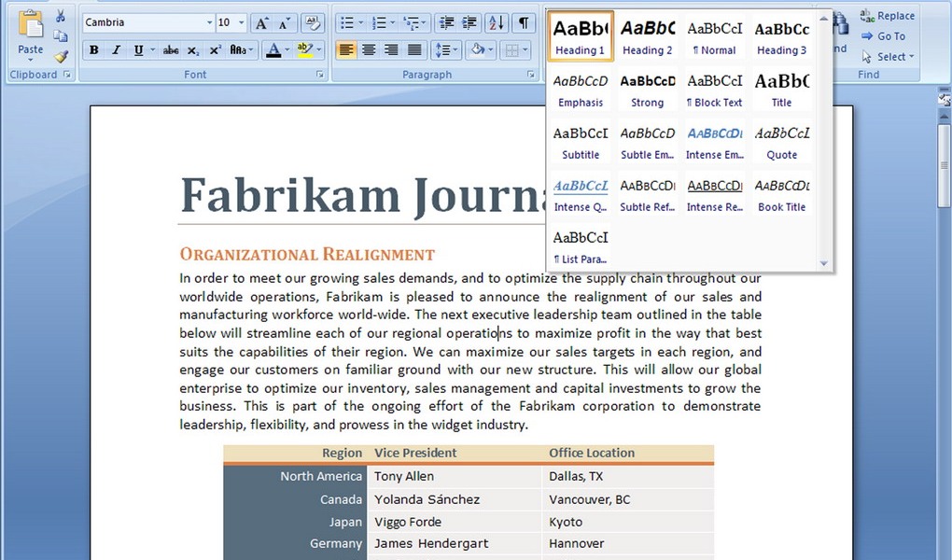Click the Copy icon
The width and height of the screenshot is (952, 560).
coord(61,36)
